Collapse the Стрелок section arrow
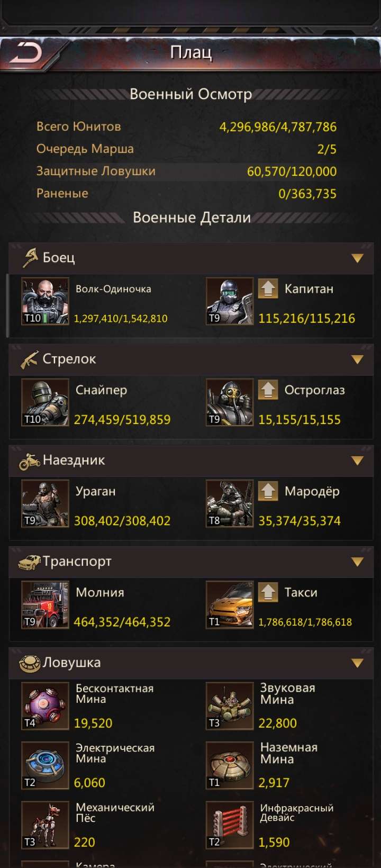Image resolution: width=381 pixels, height=868 pixels. [358, 359]
